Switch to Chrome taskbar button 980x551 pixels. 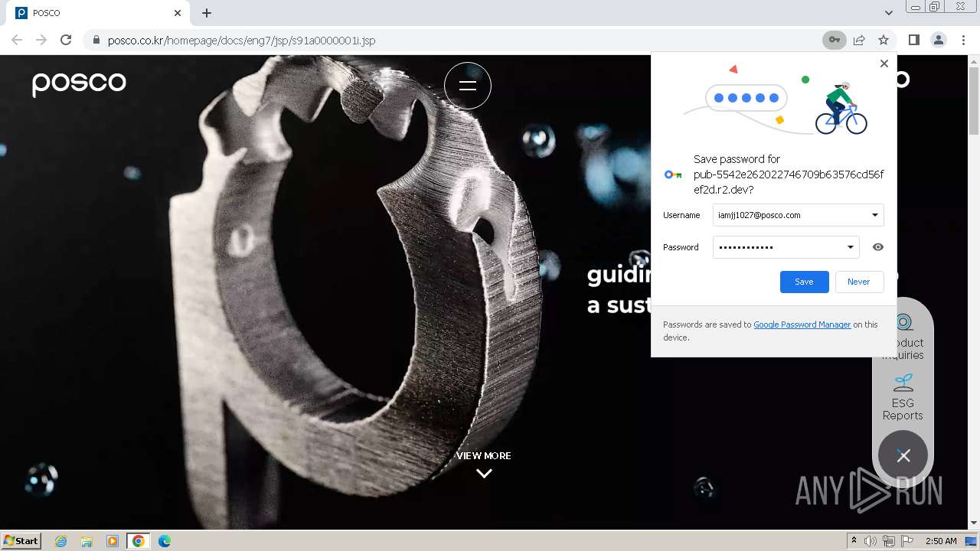(139, 541)
